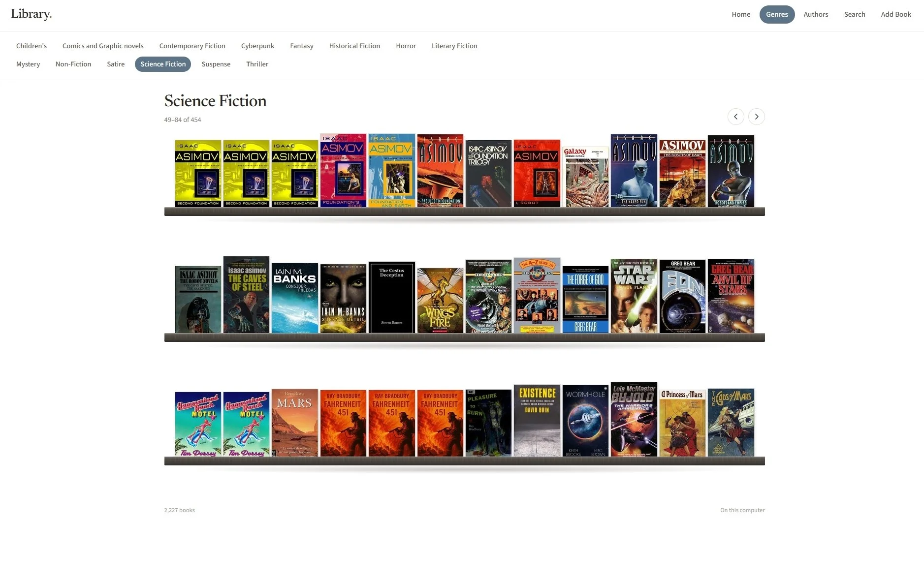Open Foundation and Earth book cover
The height and width of the screenshot is (581, 924).
pos(391,170)
